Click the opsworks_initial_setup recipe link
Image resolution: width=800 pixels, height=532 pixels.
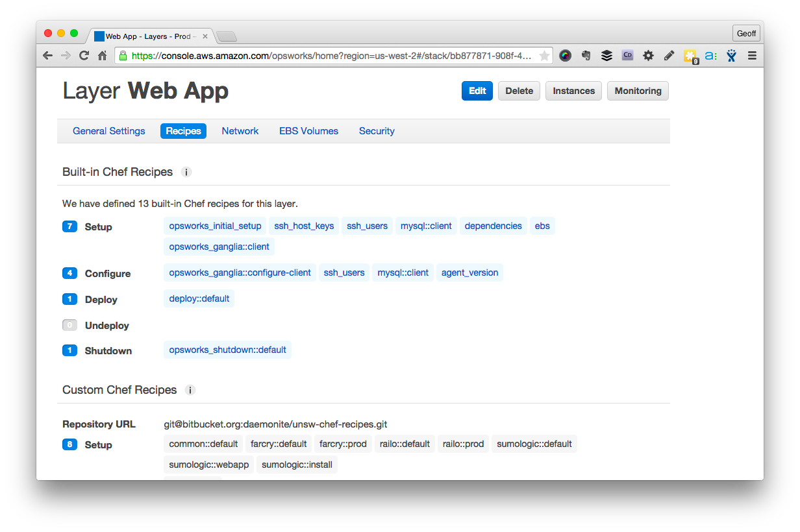215,226
